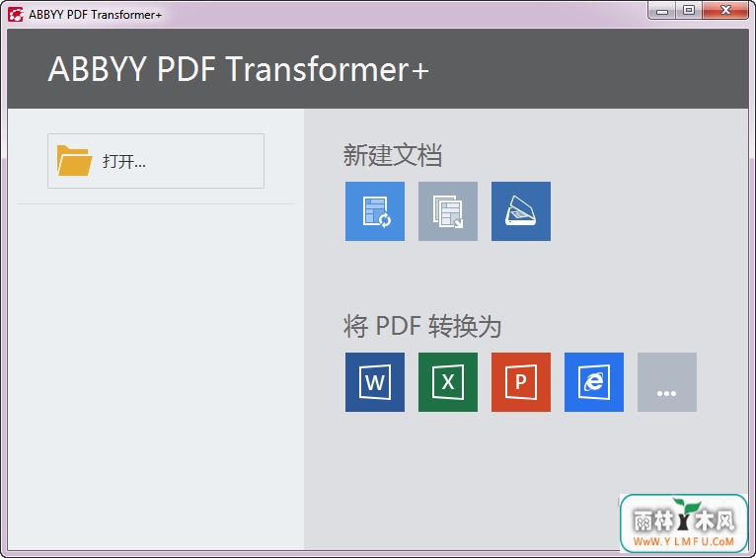
Task: Convert PDF to Word icon
Action: [375, 382]
